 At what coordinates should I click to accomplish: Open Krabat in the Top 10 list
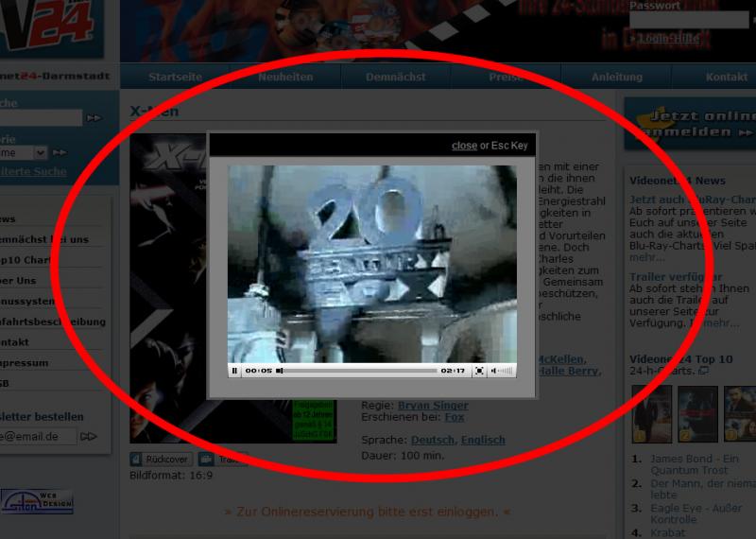click(x=668, y=532)
